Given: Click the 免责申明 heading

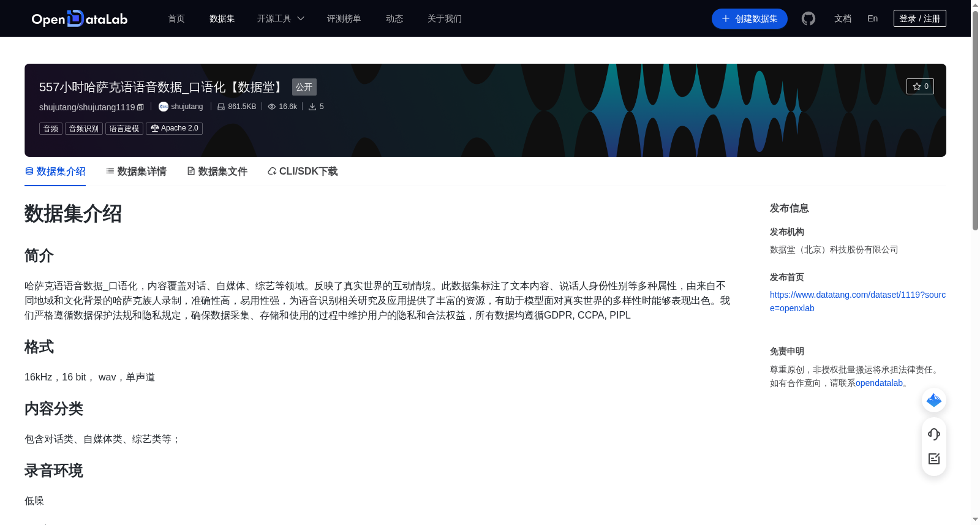Looking at the screenshot, I should point(786,352).
